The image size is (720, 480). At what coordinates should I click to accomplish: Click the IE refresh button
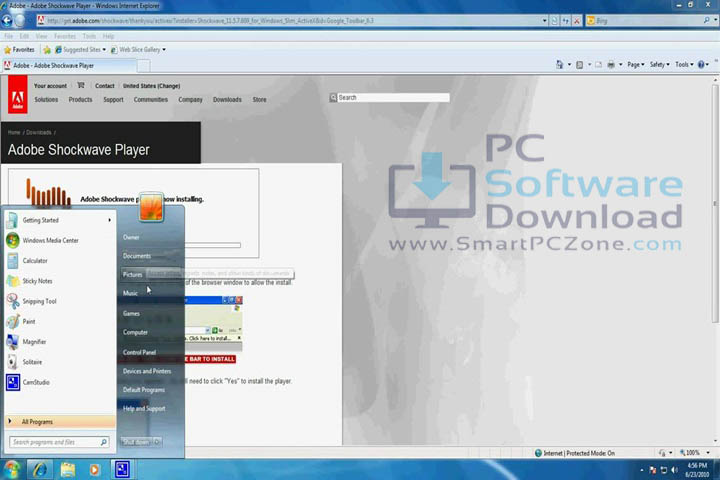coord(566,21)
